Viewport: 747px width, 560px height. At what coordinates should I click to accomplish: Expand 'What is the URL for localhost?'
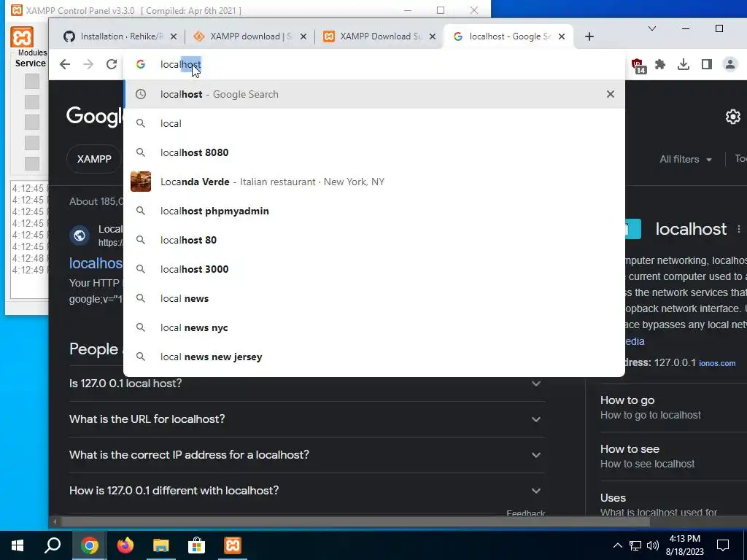tap(307, 419)
